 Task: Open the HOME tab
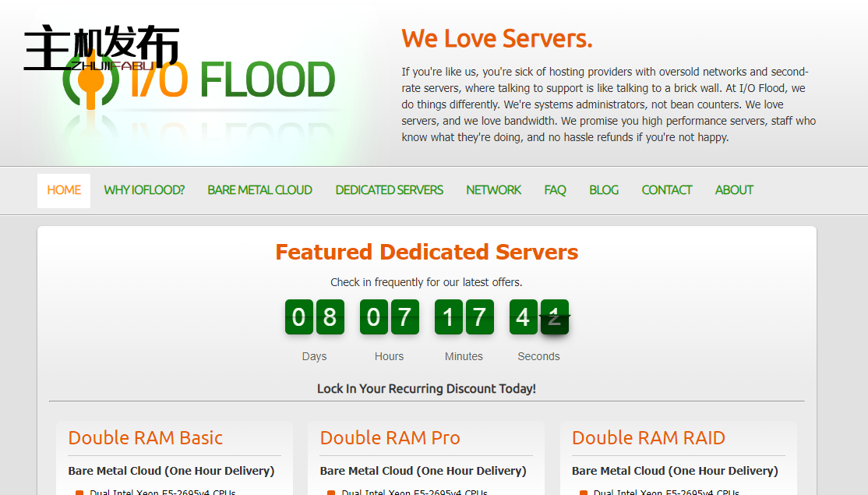click(63, 189)
